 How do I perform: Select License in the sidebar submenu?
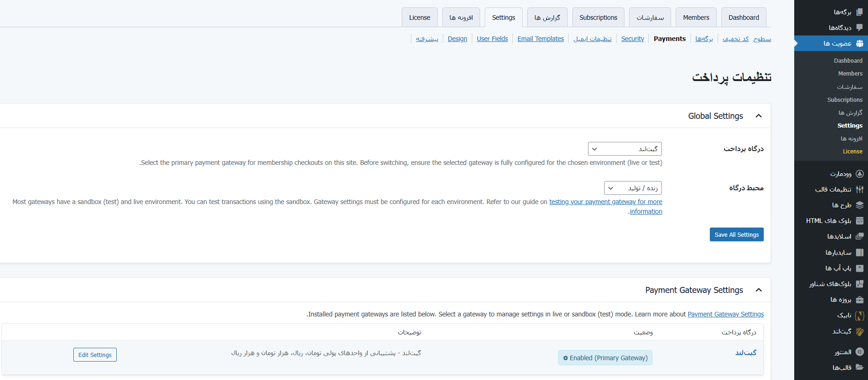(x=852, y=151)
